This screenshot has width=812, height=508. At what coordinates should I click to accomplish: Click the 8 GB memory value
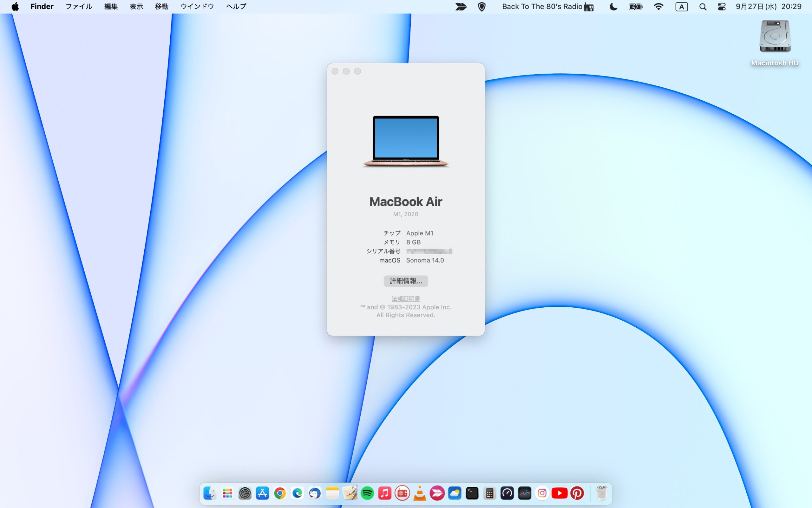413,242
